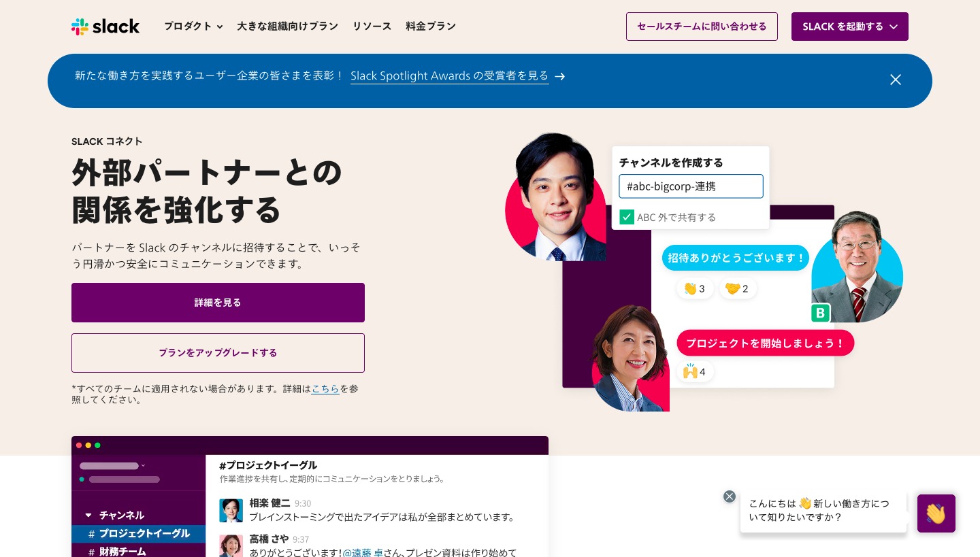The image size is (980, 557).
Task: Click inside the channel name input field
Action: [691, 186]
